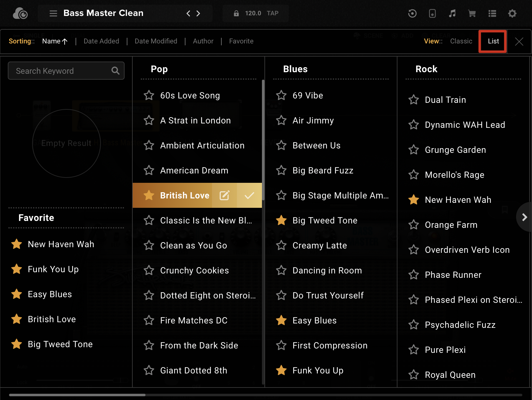Image resolution: width=532 pixels, height=400 pixels.
Task: Open Easy Blues from Favorite list
Action: click(50, 294)
